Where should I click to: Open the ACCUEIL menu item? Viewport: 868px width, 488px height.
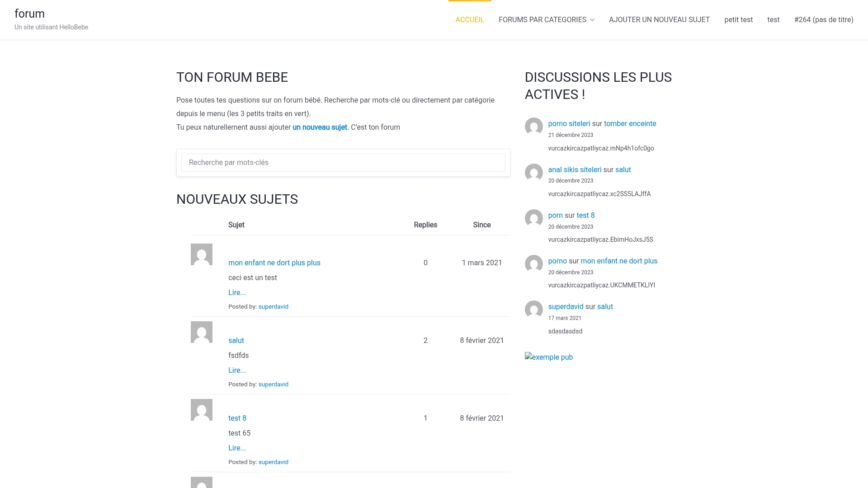(470, 19)
